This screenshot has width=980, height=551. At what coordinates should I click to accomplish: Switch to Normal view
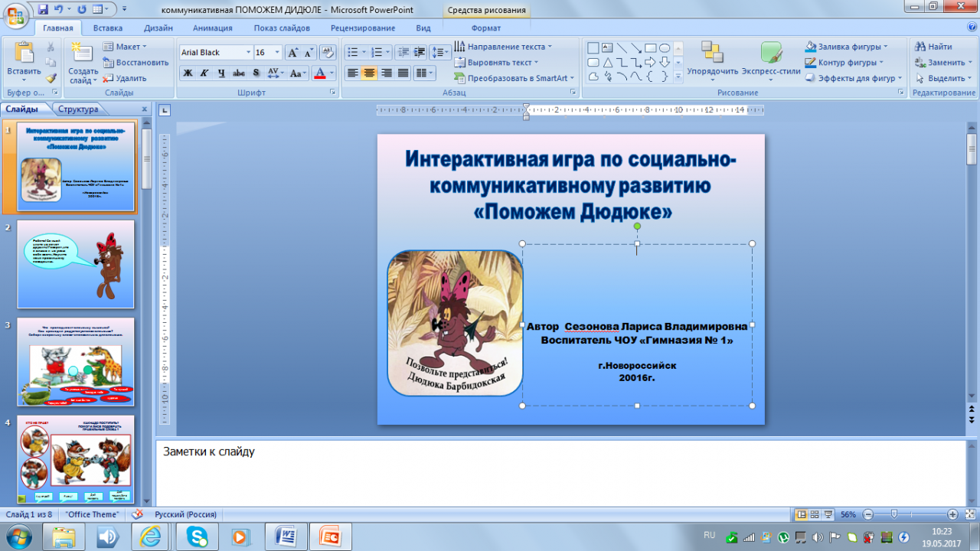pyautogui.click(x=802, y=514)
